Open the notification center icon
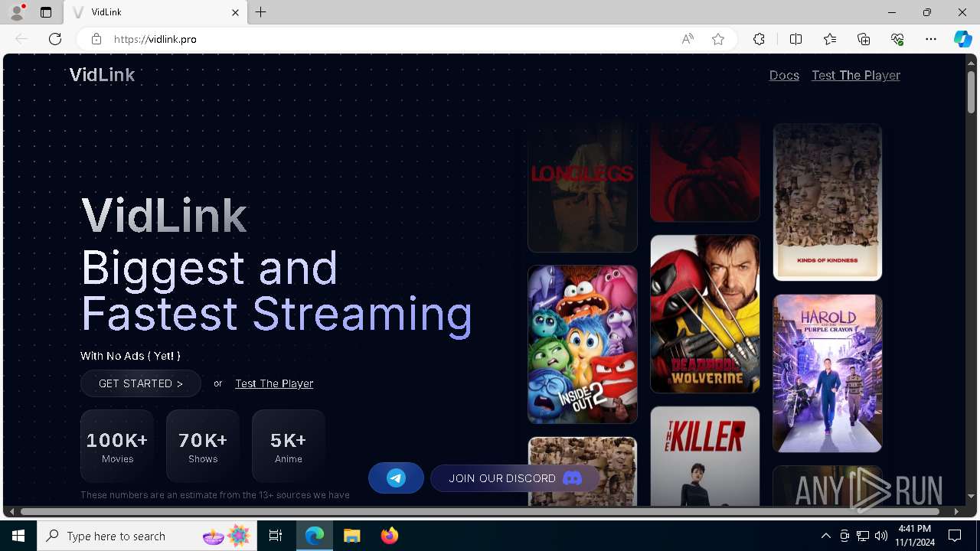 (955, 536)
